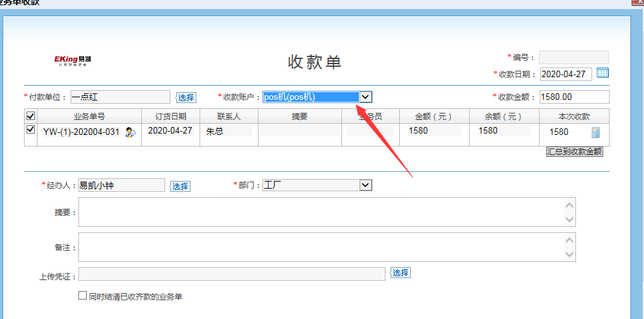The width and height of the screenshot is (644, 319).
Task: Toggle the select-all checkbox in table header
Action: click(30, 116)
